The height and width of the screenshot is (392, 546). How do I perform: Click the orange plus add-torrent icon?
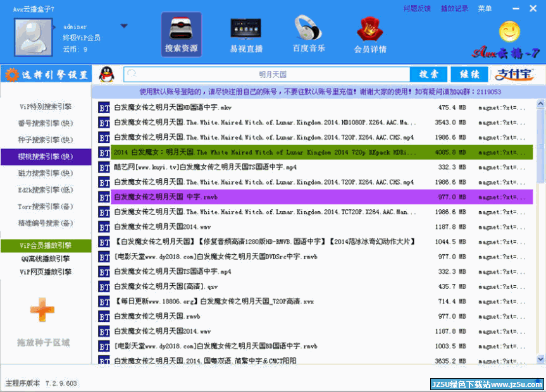42,310
